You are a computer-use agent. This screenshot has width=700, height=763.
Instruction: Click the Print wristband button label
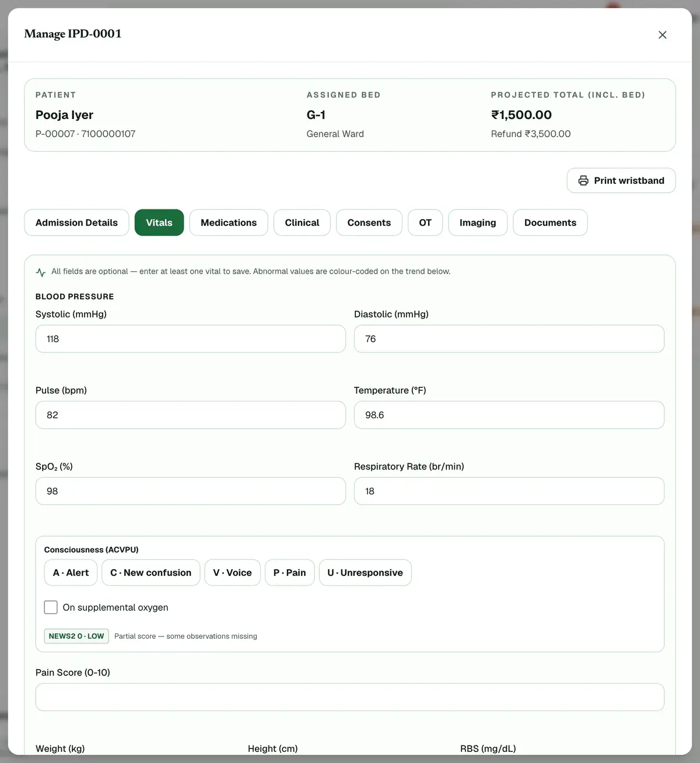(x=629, y=181)
